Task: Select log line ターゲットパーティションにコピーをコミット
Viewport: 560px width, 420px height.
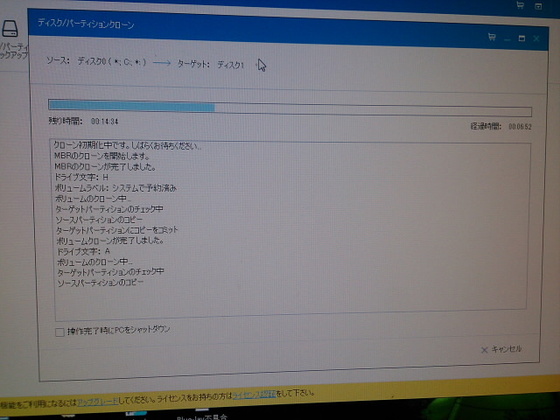Action: click(117, 230)
